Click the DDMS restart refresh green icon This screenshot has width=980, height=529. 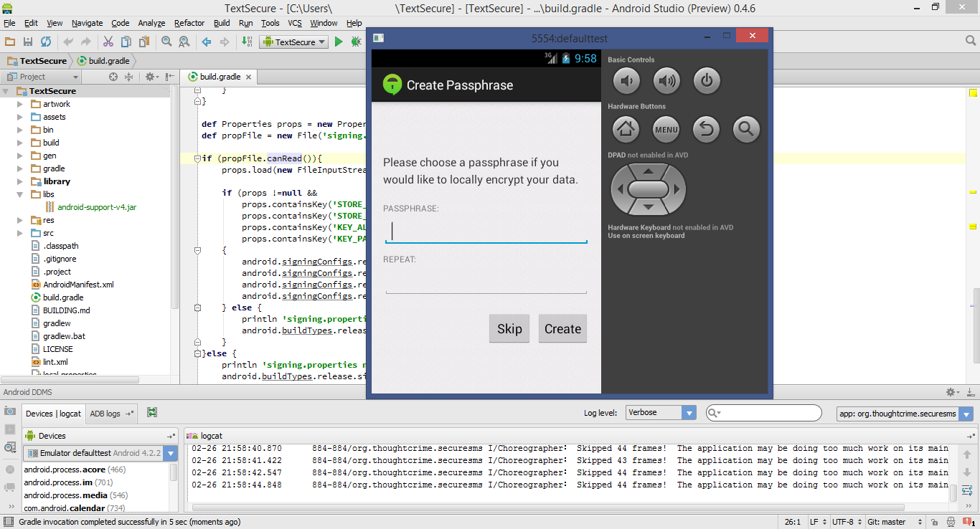pyautogui.click(x=152, y=413)
